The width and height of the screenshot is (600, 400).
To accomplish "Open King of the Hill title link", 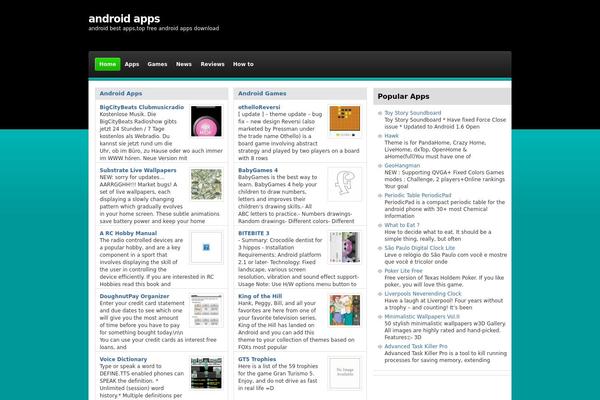I will click(260, 296).
